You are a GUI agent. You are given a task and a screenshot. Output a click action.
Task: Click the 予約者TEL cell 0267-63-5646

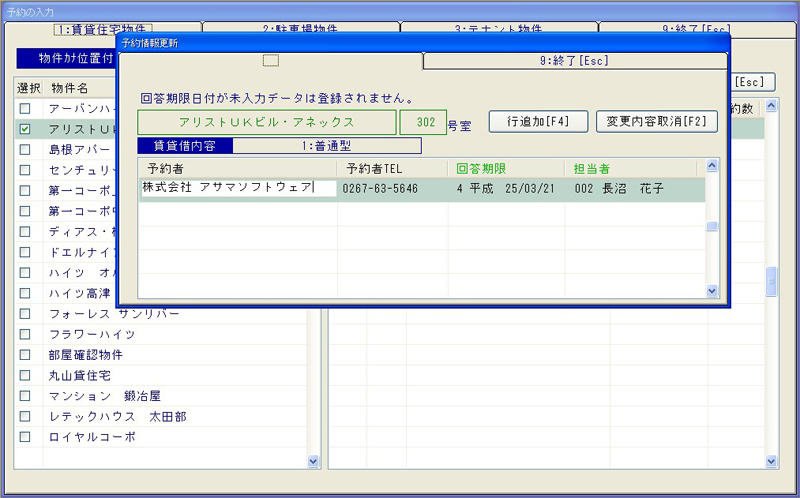380,188
